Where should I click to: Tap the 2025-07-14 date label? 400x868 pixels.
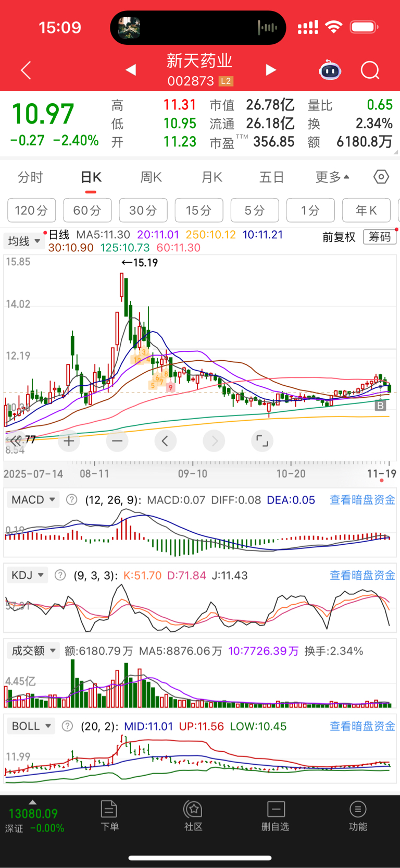33,474
